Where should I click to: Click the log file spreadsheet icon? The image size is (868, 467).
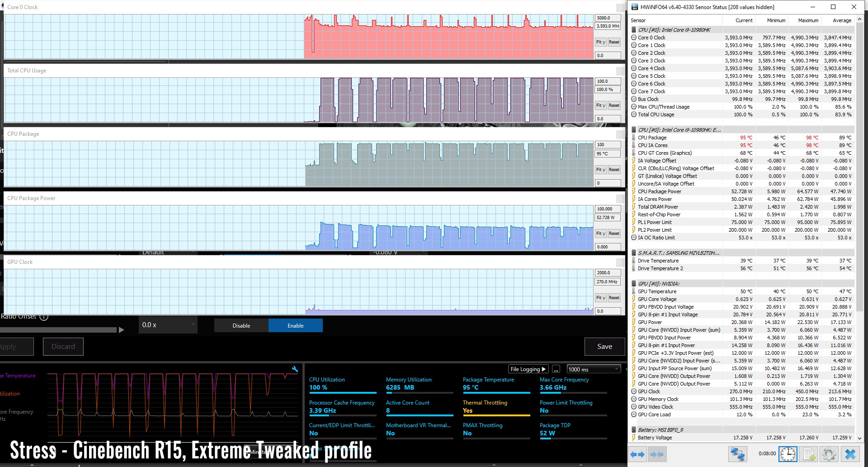[809, 454]
